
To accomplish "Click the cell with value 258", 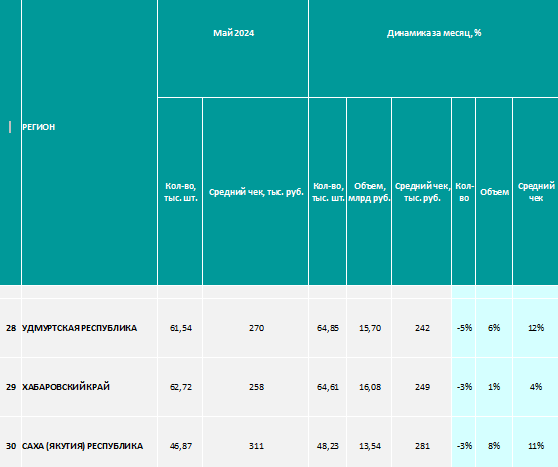I will [256, 387].
